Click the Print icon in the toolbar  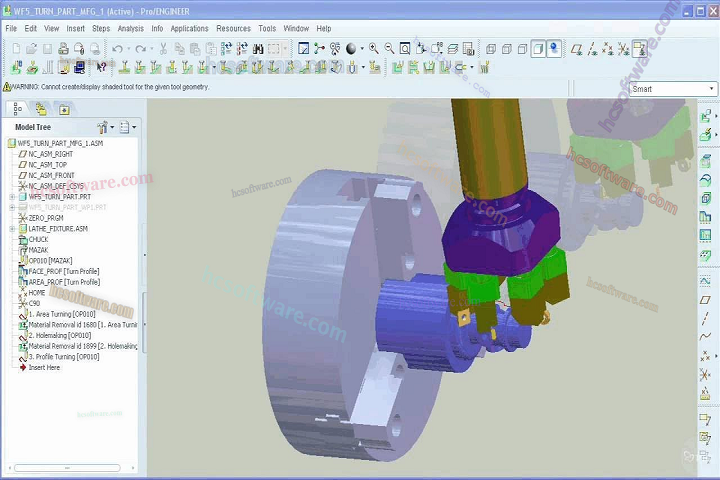click(63, 48)
